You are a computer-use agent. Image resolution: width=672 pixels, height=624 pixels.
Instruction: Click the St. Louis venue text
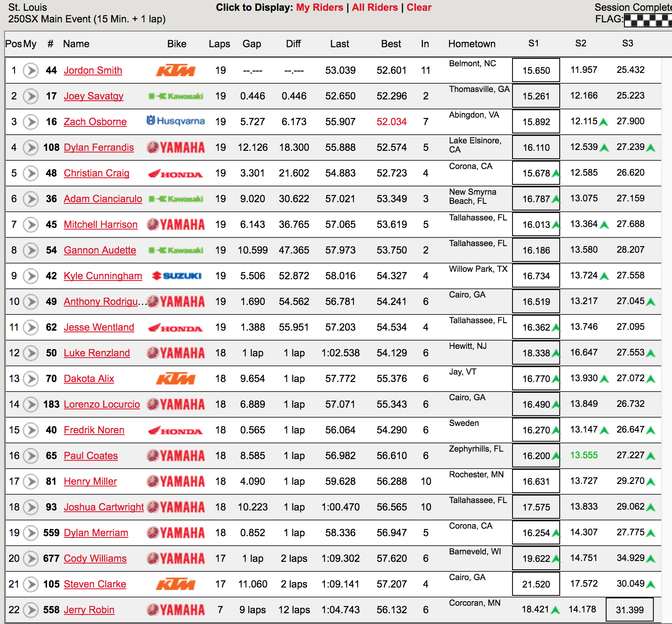(27, 7)
